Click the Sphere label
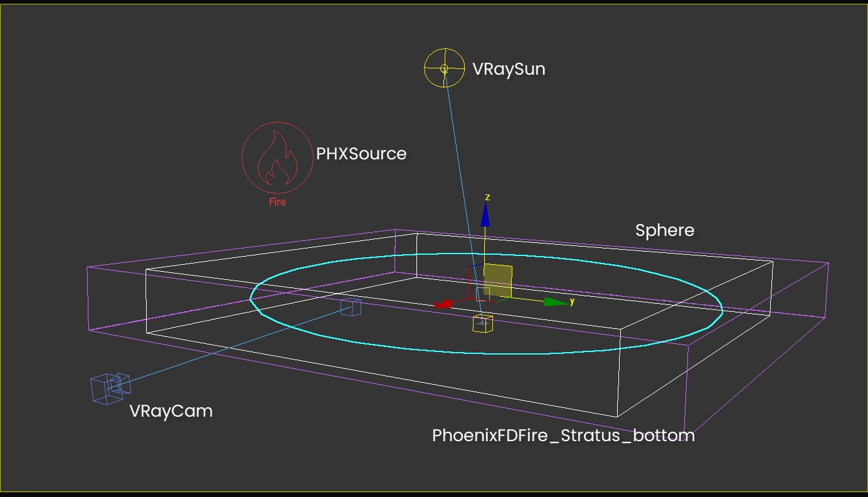The width and height of the screenshot is (868, 497). [x=665, y=230]
